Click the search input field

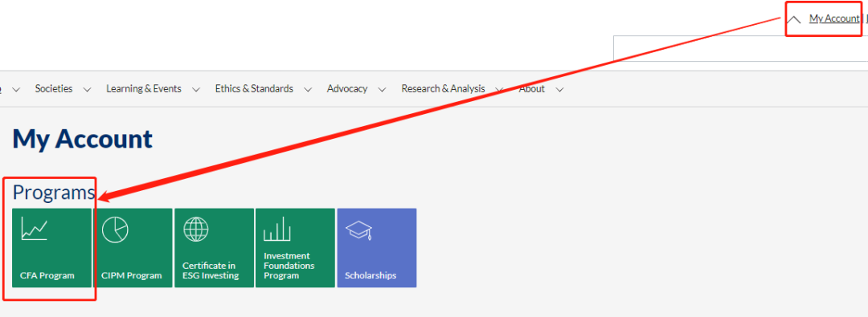741,49
